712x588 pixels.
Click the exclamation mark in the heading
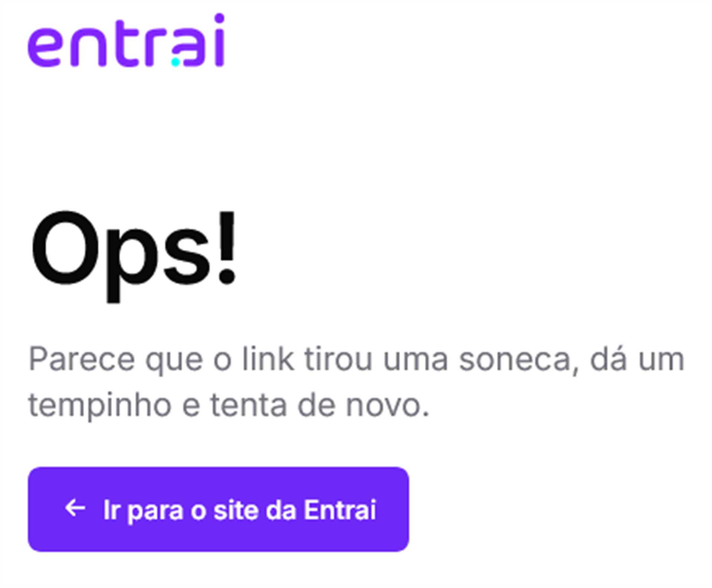click(x=226, y=247)
